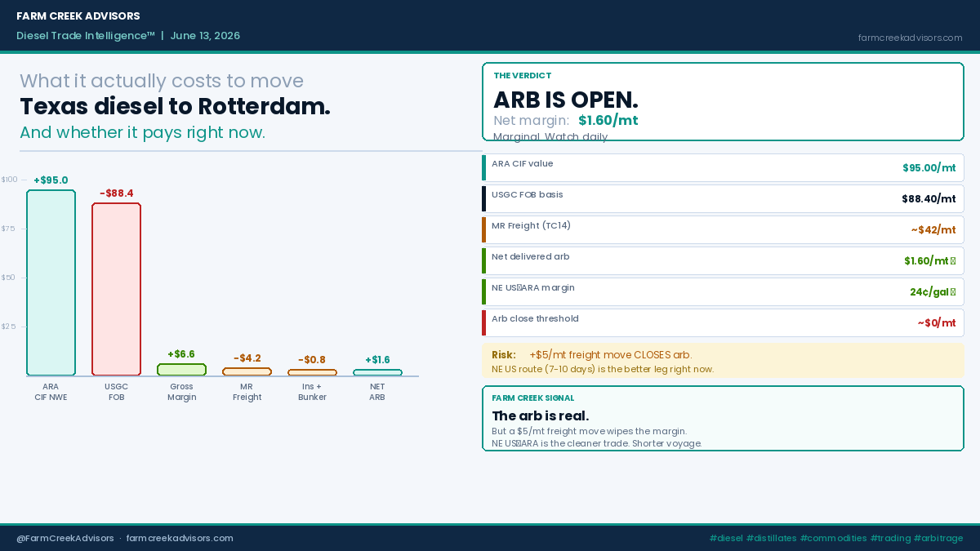This screenshot has width=980, height=551.
Task: Open the farmcreekadvisors.com footer link
Action: point(180,539)
